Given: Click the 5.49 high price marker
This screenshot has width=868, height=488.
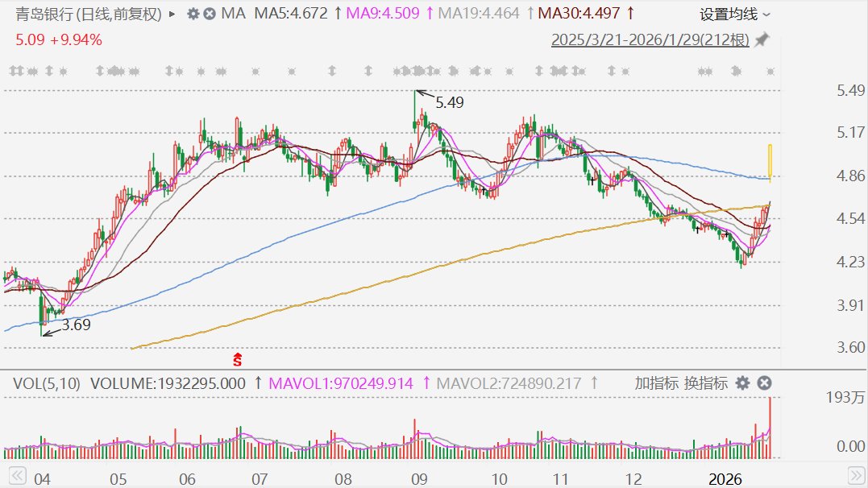Looking at the screenshot, I should point(449,102).
